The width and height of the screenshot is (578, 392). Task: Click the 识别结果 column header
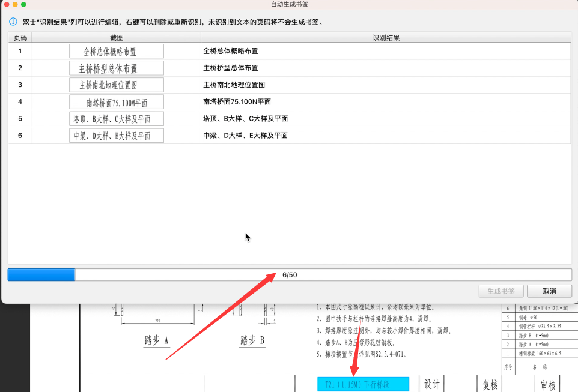386,38
